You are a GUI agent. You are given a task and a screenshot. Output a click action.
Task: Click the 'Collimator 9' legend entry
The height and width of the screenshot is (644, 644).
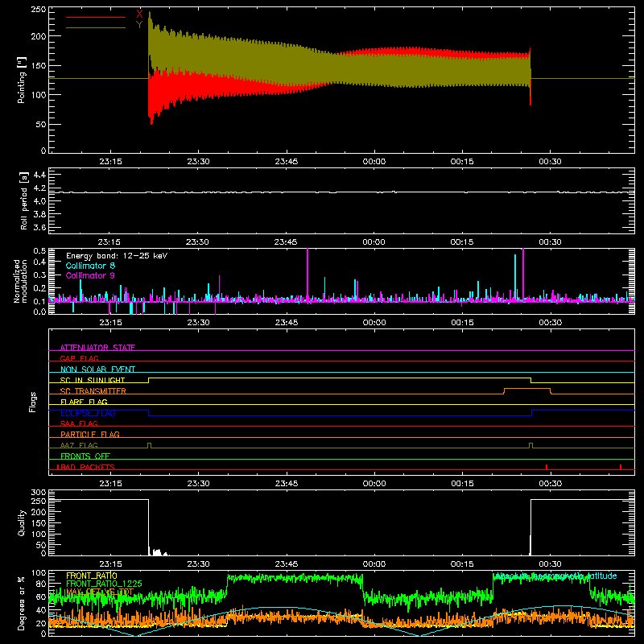[90, 275]
